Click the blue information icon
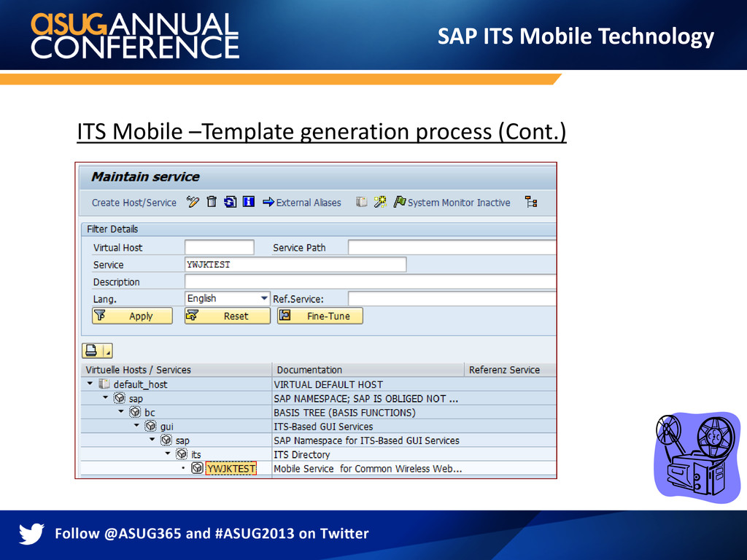This screenshot has height=560, width=747. 249,202
